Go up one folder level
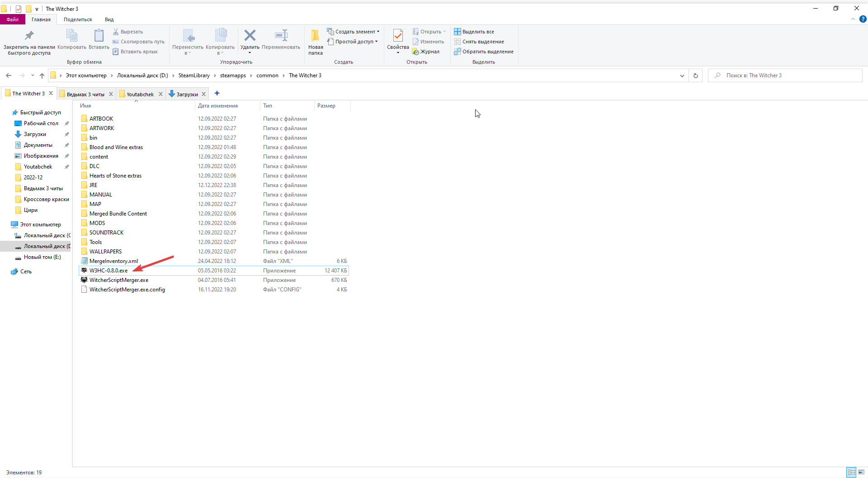The image size is (868, 478). point(42,75)
